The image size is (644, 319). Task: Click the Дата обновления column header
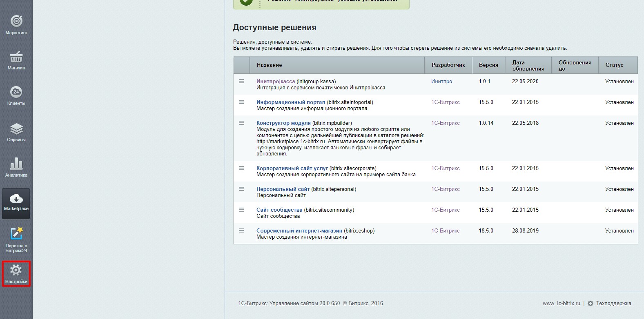[x=528, y=65]
